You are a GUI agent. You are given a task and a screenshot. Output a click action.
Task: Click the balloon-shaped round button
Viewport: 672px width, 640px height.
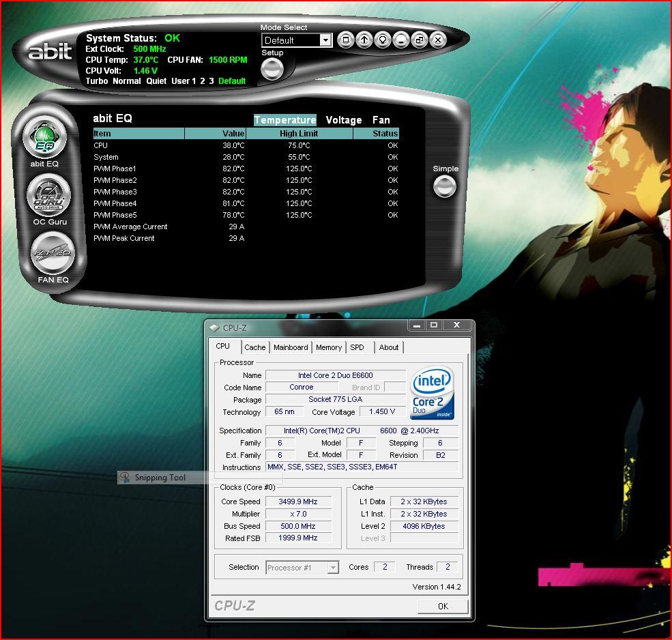tap(382, 40)
